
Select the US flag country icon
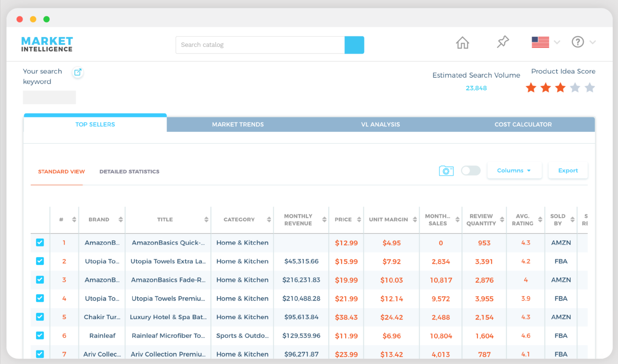540,42
